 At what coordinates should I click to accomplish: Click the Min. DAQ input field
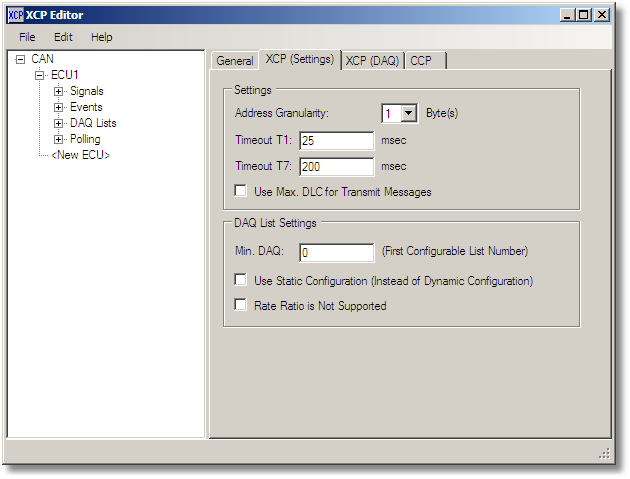point(336,253)
